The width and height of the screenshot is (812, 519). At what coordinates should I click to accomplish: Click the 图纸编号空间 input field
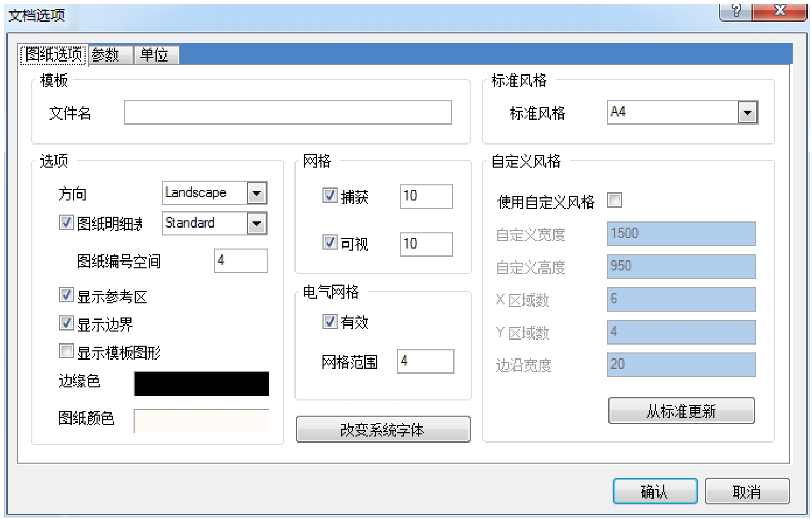[241, 261]
